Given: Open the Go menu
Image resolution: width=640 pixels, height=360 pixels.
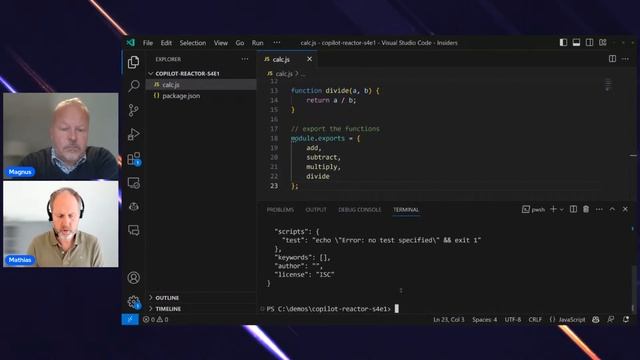Looking at the screenshot, I should pyautogui.click(x=240, y=43).
